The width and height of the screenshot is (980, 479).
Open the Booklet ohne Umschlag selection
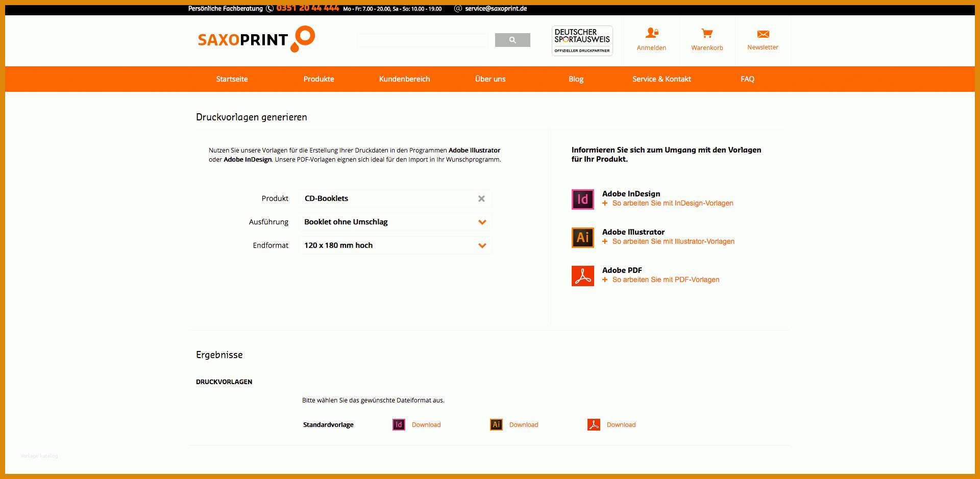coord(395,222)
